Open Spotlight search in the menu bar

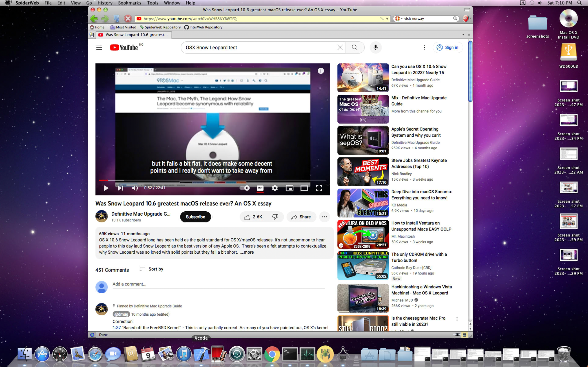(579, 3)
